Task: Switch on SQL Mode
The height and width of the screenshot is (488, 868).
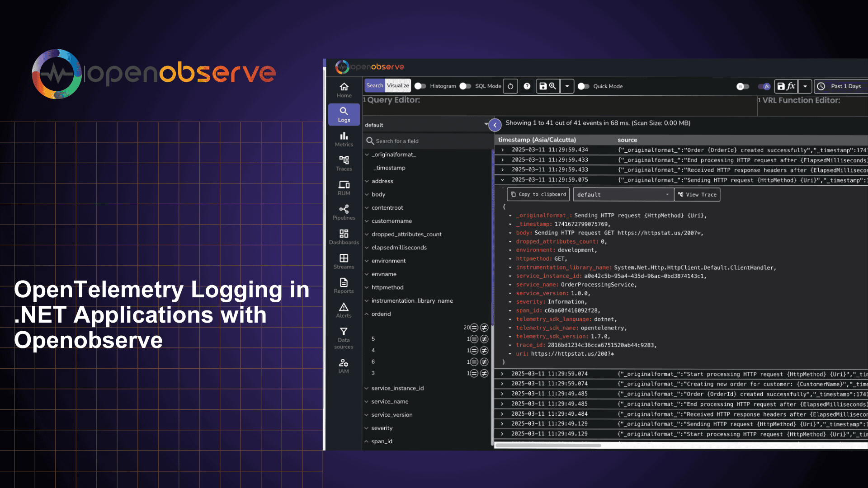Action: click(465, 86)
